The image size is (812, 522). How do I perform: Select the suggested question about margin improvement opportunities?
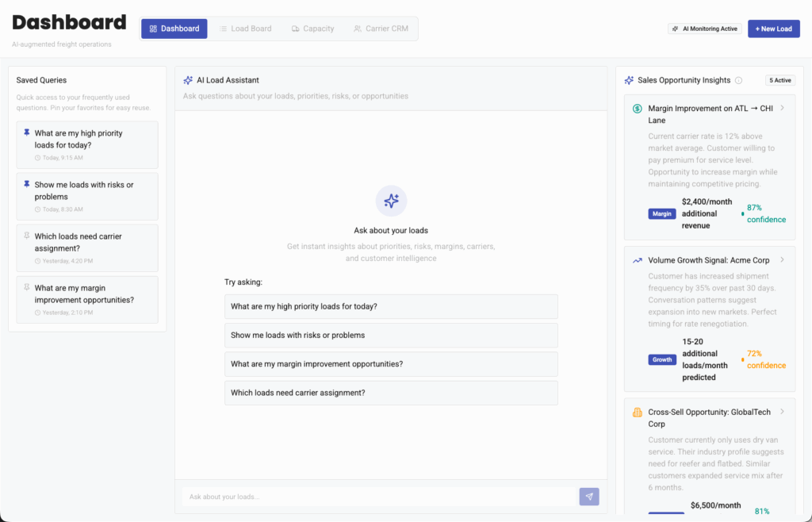[x=391, y=363]
